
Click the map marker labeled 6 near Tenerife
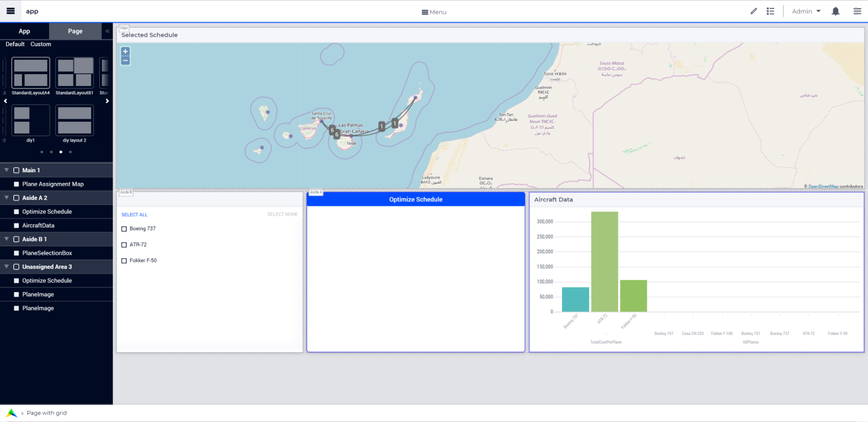coord(332,130)
